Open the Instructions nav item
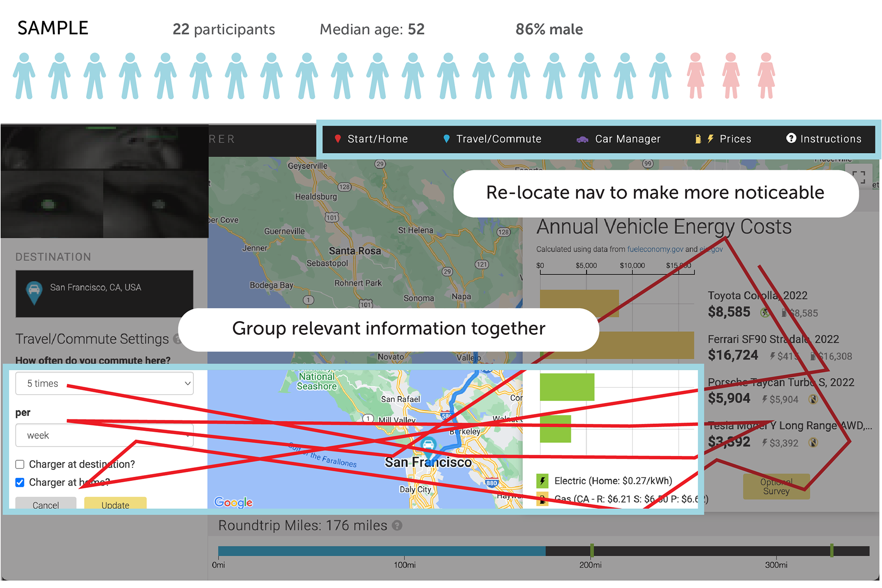 click(x=824, y=139)
